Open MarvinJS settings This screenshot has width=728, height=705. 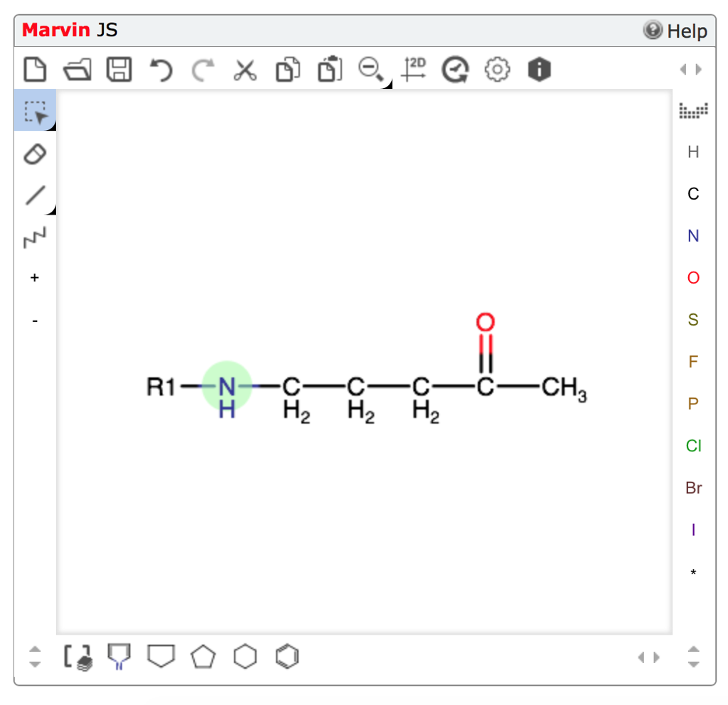click(x=497, y=69)
